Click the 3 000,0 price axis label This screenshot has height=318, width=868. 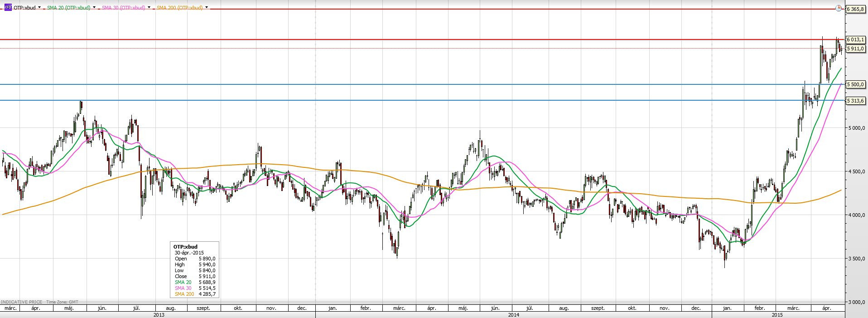856,302
